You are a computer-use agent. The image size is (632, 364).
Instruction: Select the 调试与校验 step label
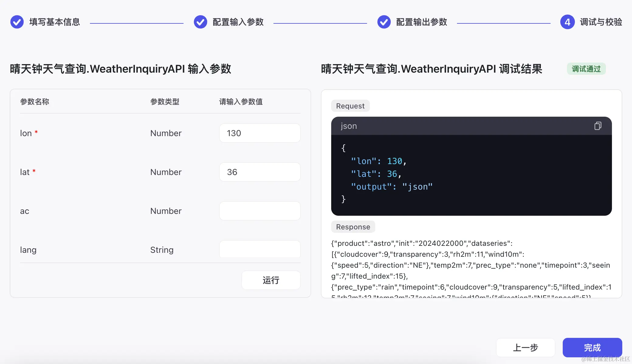coord(601,22)
